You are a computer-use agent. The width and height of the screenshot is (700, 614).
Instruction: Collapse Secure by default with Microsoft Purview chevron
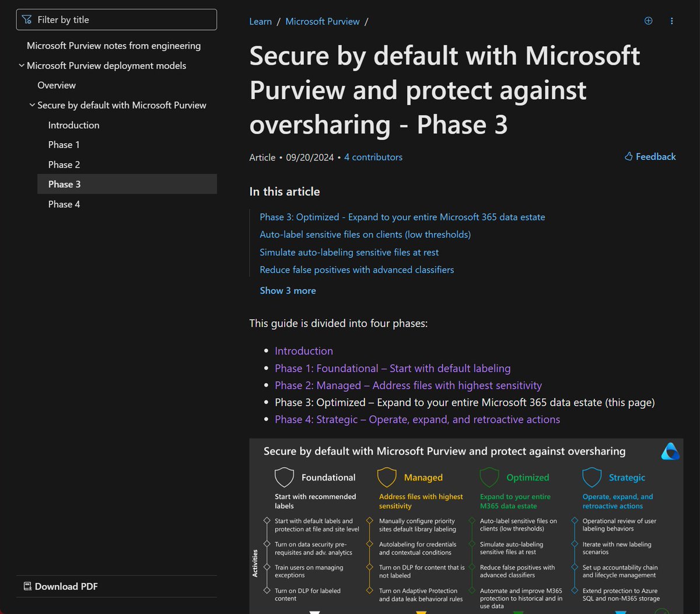[32, 106]
